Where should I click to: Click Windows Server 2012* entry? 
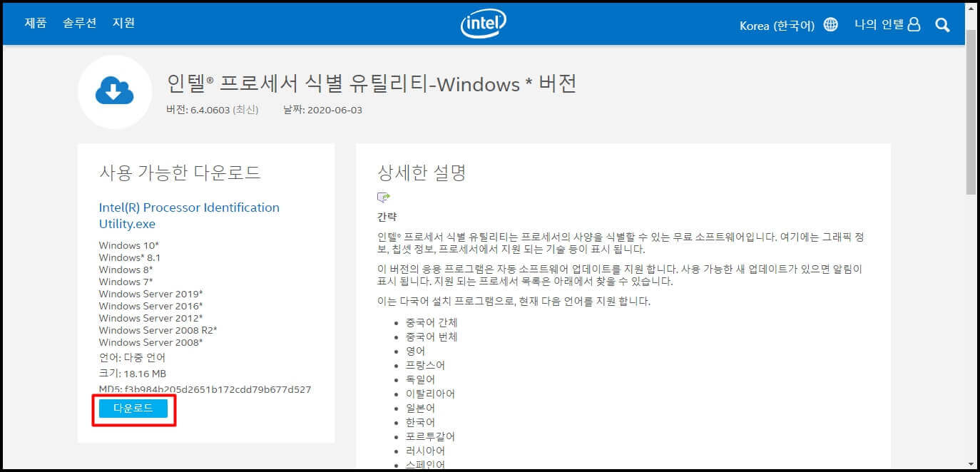pyautogui.click(x=151, y=318)
